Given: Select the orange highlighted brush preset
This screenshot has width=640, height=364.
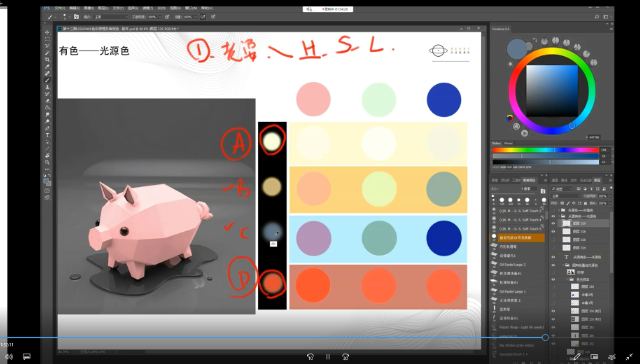Looking at the screenshot, I should point(518,237).
